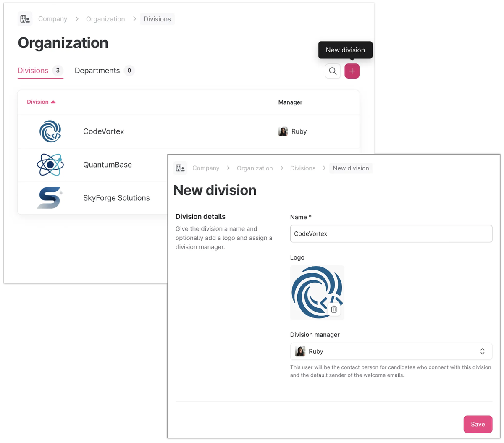Click the trash icon on the logo

[x=334, y=309]
